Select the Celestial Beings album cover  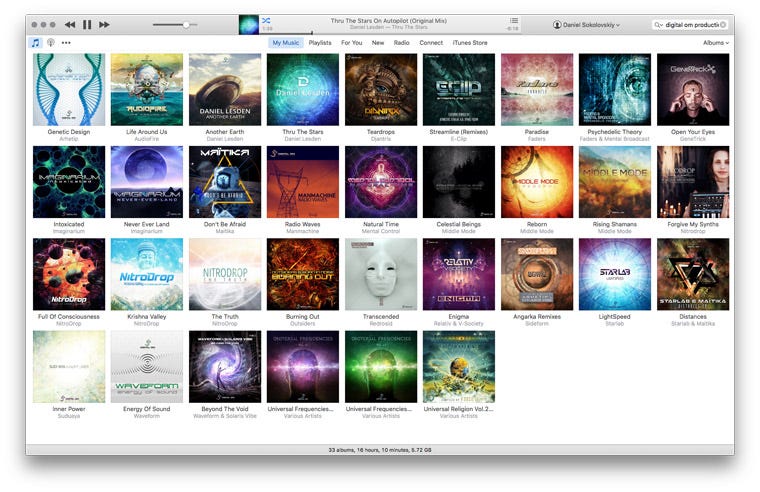[x=459, y=182]
